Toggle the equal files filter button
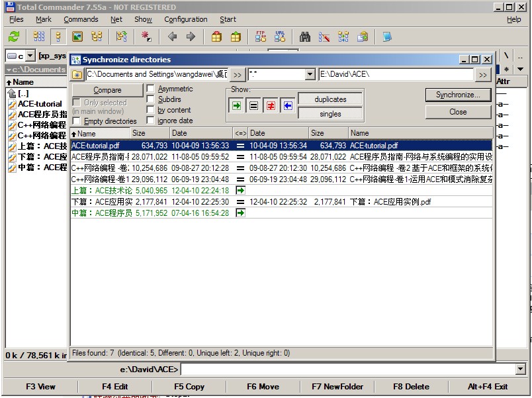Image resolution: width=532 pixels, height=398 pixels. (253, 105)
